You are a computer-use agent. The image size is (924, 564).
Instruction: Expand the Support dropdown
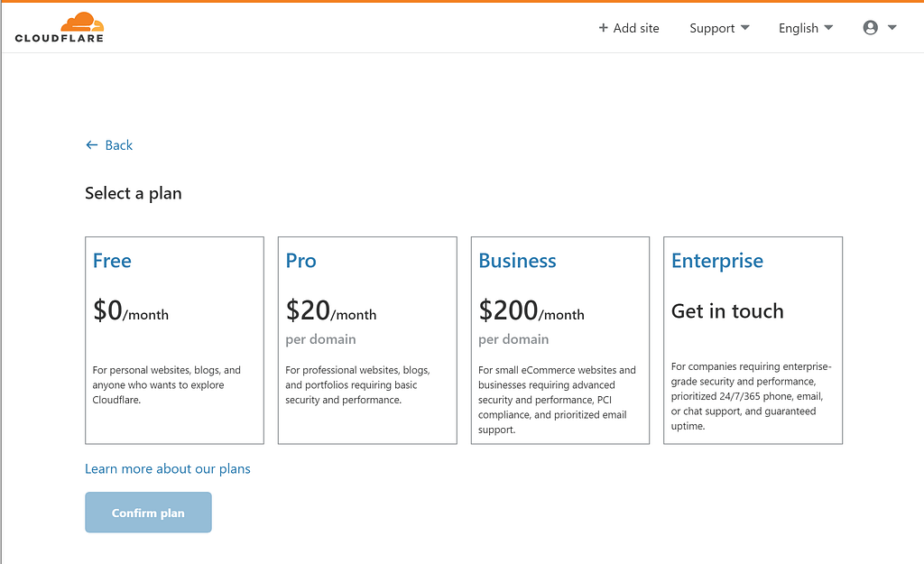[747, 28]
